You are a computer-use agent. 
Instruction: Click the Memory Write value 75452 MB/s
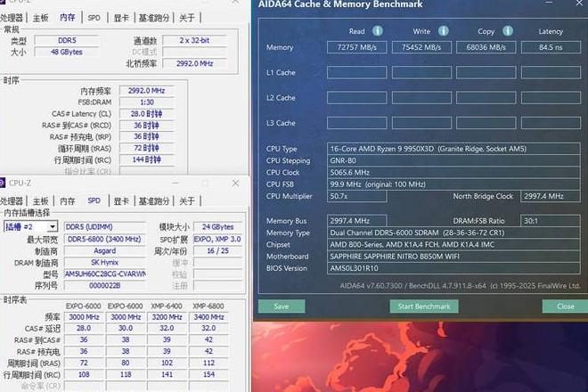click(421, 47)
